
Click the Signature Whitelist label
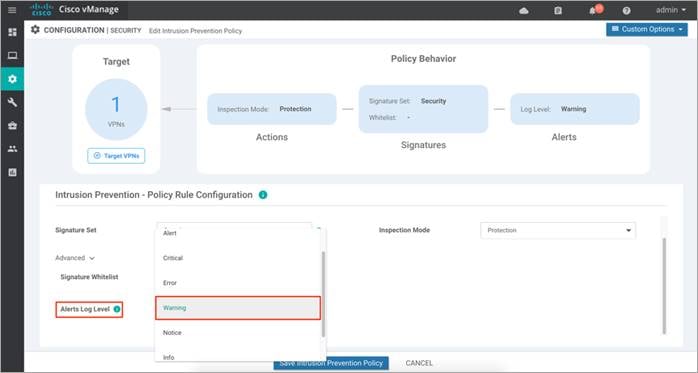click(x=89, y=277)
